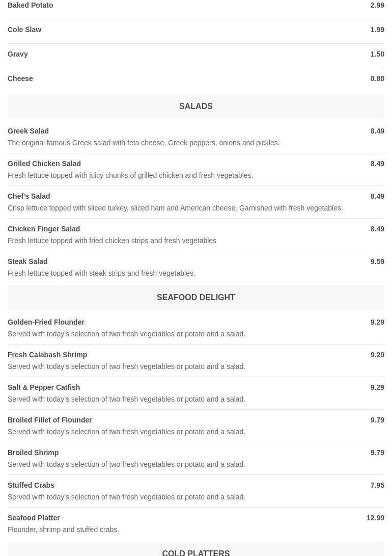The width and height of the screenshot is (392, 556).
Task: Select the Salt & Pepper Catfish item
Action: click(x=44, y=387)
